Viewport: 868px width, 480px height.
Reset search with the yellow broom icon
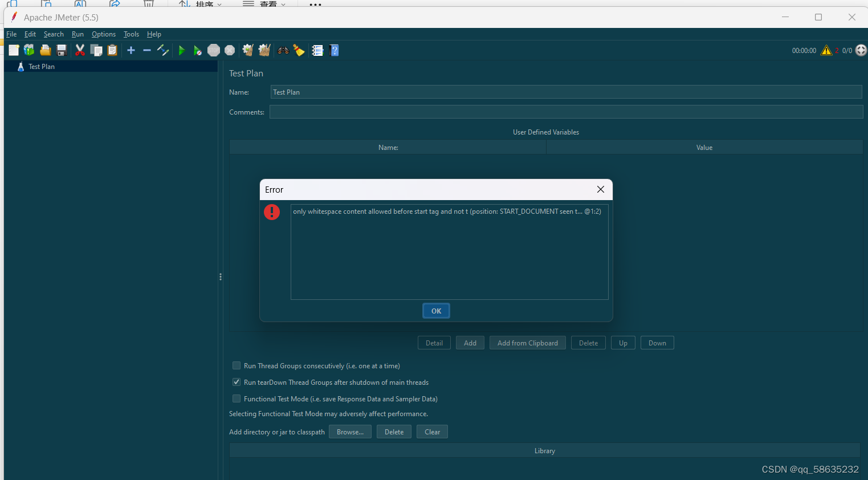coord(299,50)
